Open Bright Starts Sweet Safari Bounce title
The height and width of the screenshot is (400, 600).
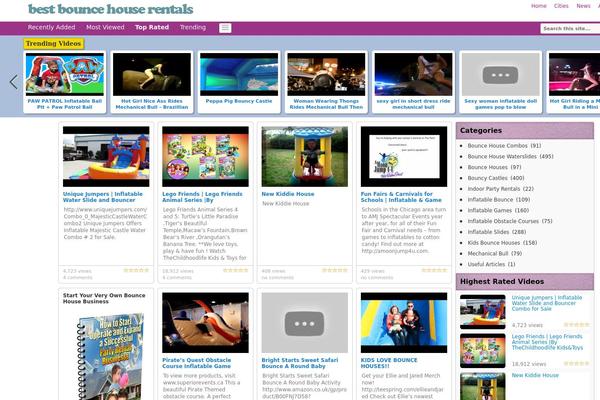click(300, 363)
